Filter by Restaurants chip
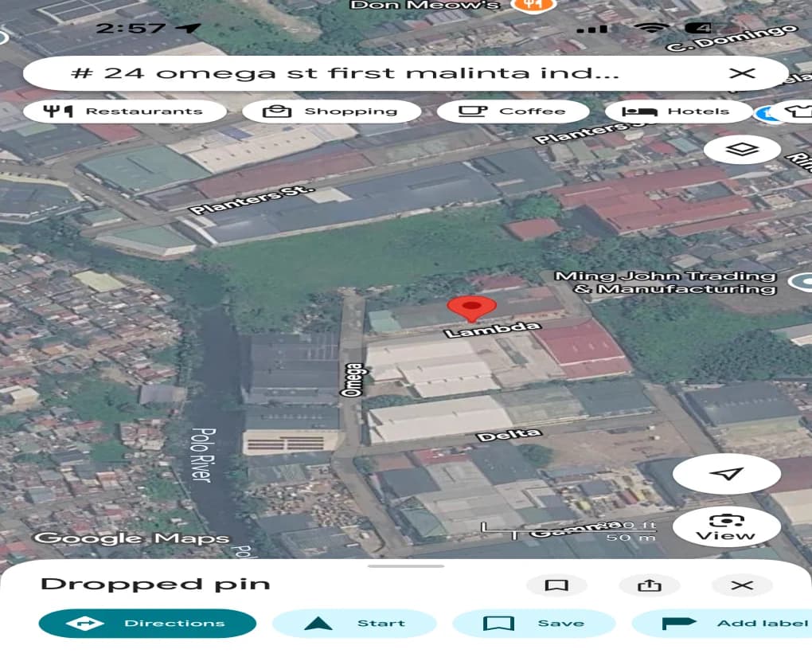 point(125,111)
